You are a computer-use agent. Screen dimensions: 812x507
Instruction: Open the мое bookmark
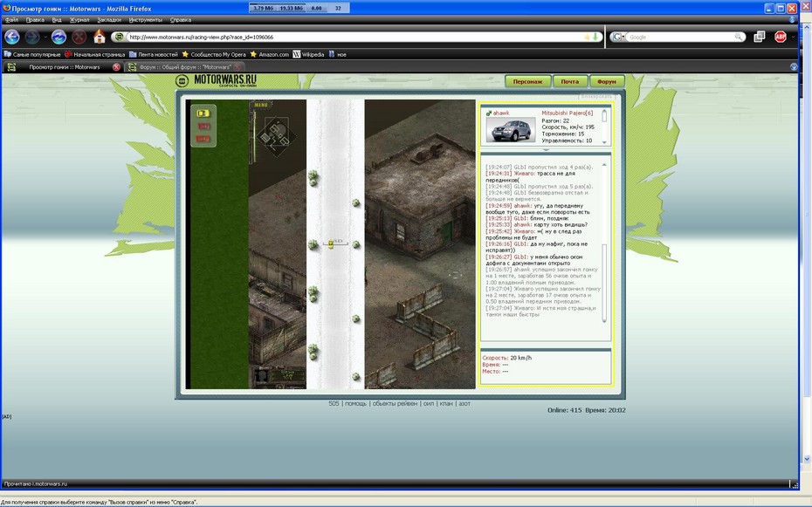click(338, 54)
